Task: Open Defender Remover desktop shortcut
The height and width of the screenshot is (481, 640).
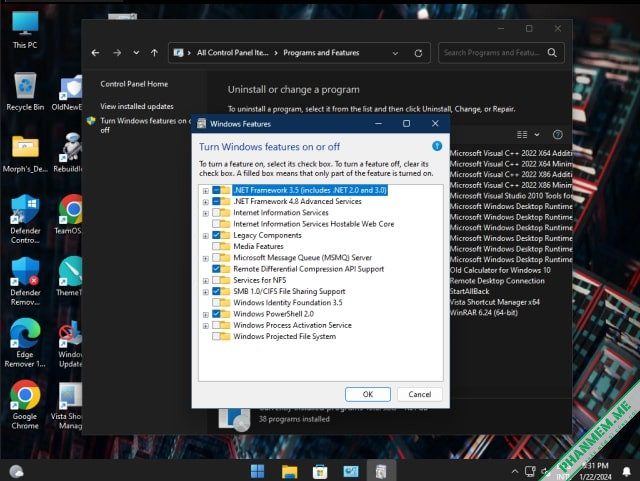Action: 25,281
